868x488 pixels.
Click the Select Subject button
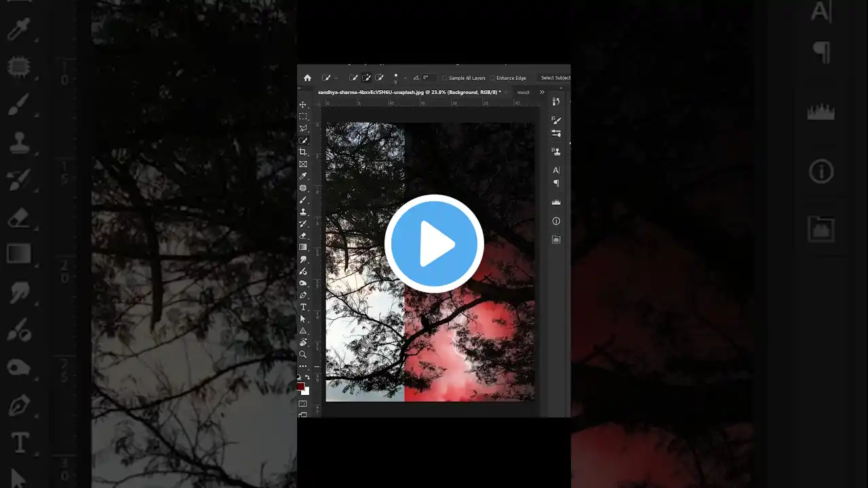pyautogui.click(x=555, y=78)
